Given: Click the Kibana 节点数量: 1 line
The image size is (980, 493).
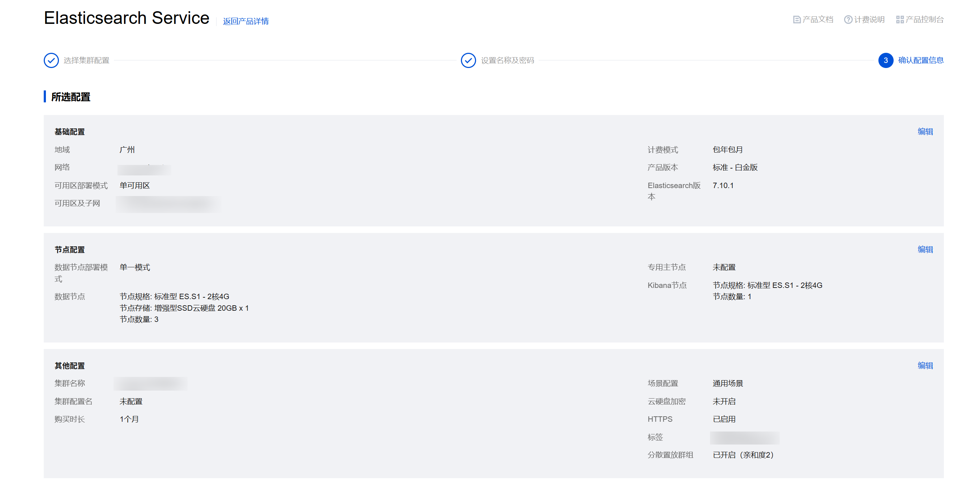Looking at the screenshot, I should (x=732, y=297).
